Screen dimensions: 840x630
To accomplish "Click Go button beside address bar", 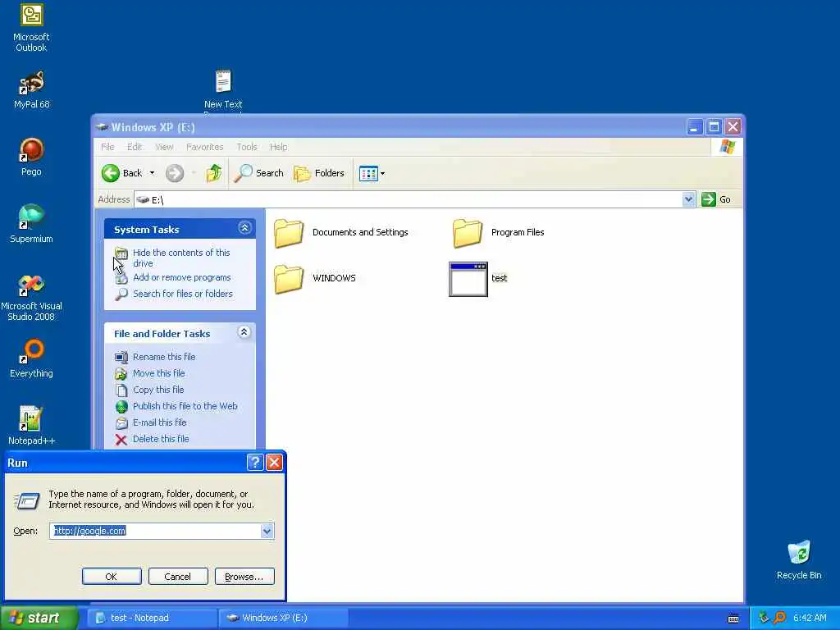I will [716, 199].
